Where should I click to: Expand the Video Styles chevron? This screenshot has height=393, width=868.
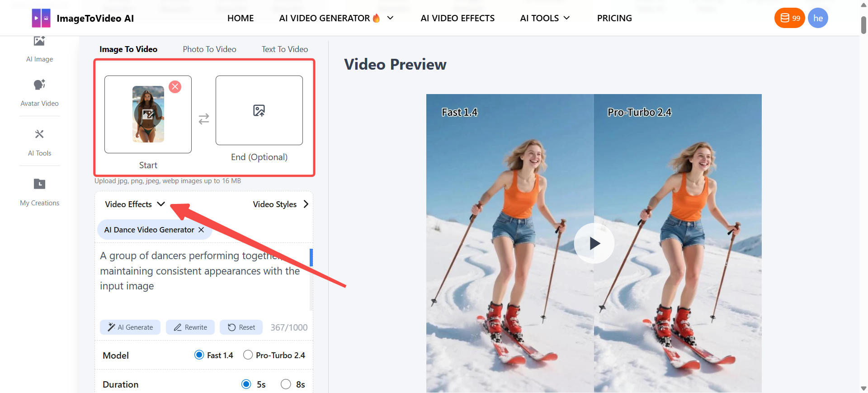point(306,204)
